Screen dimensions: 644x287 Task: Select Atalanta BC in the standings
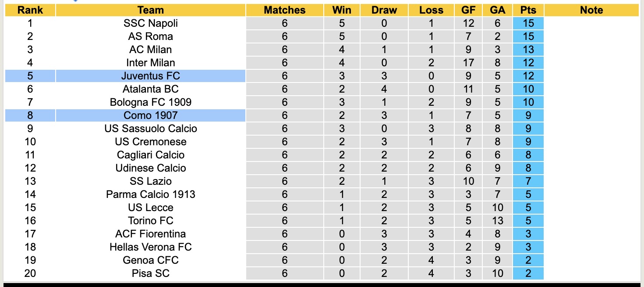[x=150, y=89]
